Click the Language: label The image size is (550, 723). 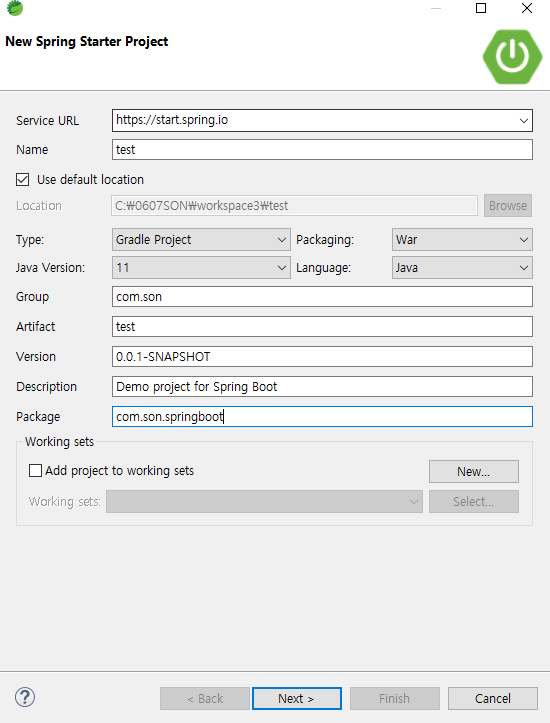pyautogui.click(x=324, y=268)
